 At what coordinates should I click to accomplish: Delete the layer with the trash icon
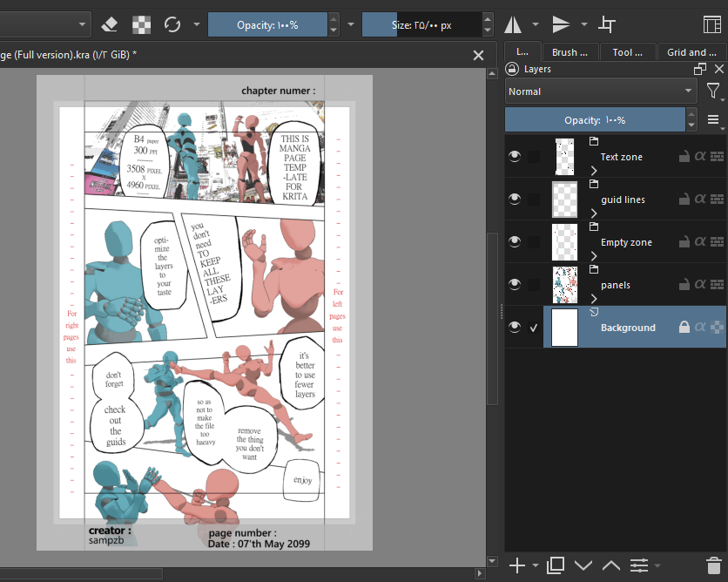point(713,565)
